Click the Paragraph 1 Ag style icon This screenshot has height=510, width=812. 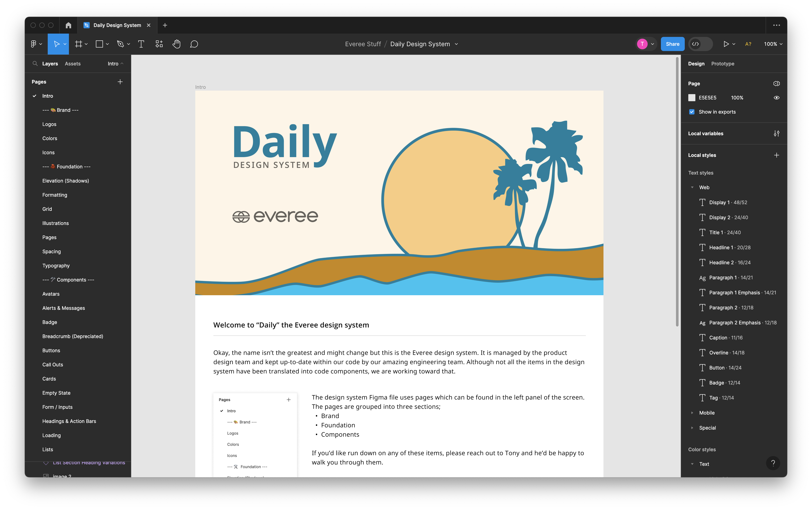702,278
